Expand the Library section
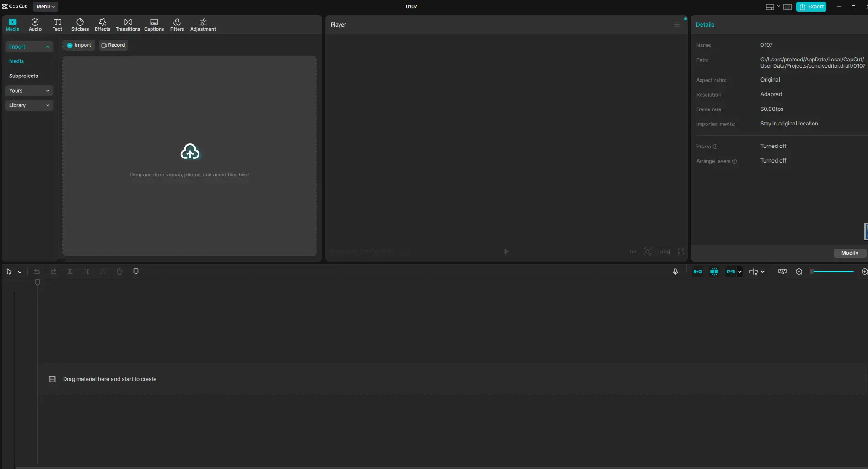This screenshot has width=868, height=469. pos(29,105)
